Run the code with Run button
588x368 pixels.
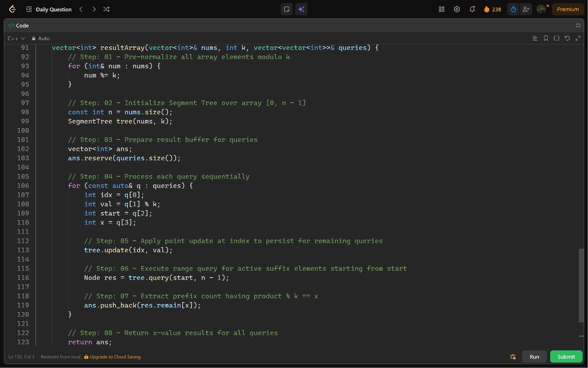coord(535,357)
